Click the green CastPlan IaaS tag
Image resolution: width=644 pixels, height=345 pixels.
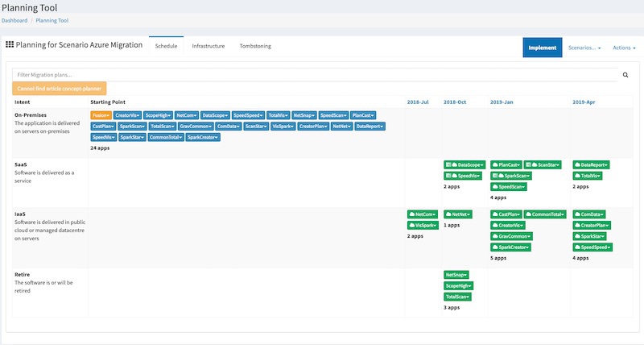tap(506, 214)
